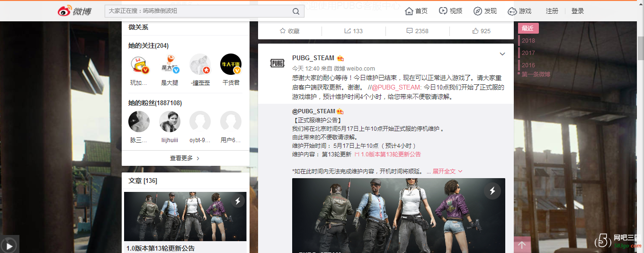Image resolution: width=644 pixels, height=253 pixels.
Task: Click the 微关系 panel heading
Action: tap(138, 27)
